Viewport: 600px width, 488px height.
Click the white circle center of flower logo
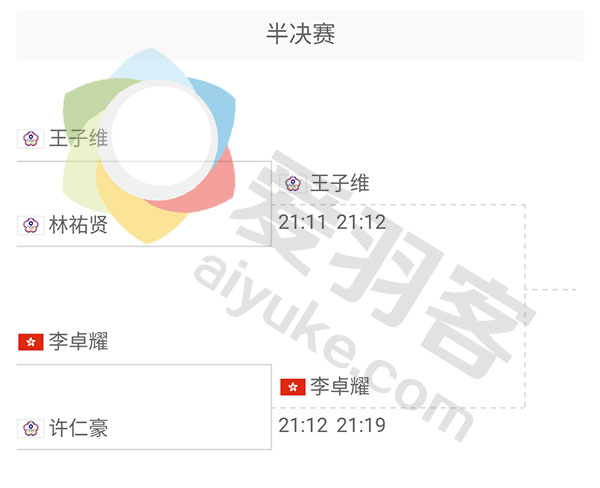[158, 140]
